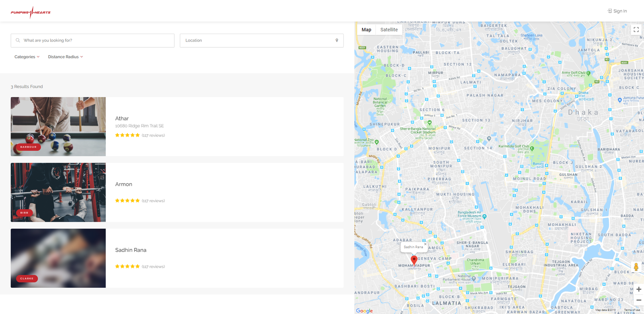Switch the map to Satellite view
Viewport: 644px width, 314px height.
(389, 29)
